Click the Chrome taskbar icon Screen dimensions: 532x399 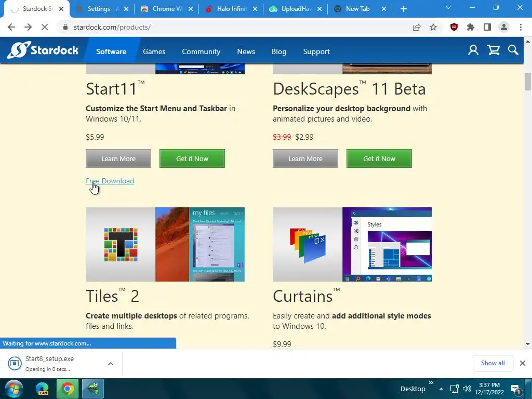click(x=68, y=389)
